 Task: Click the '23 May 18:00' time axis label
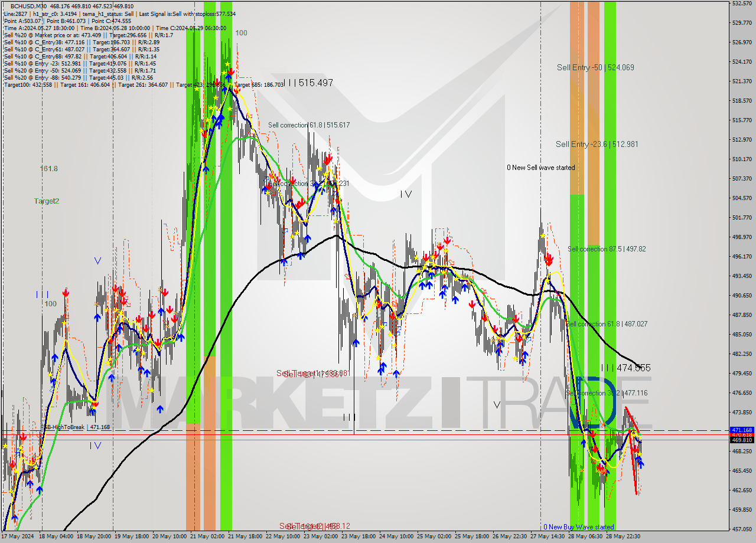(x=360, y=537)
